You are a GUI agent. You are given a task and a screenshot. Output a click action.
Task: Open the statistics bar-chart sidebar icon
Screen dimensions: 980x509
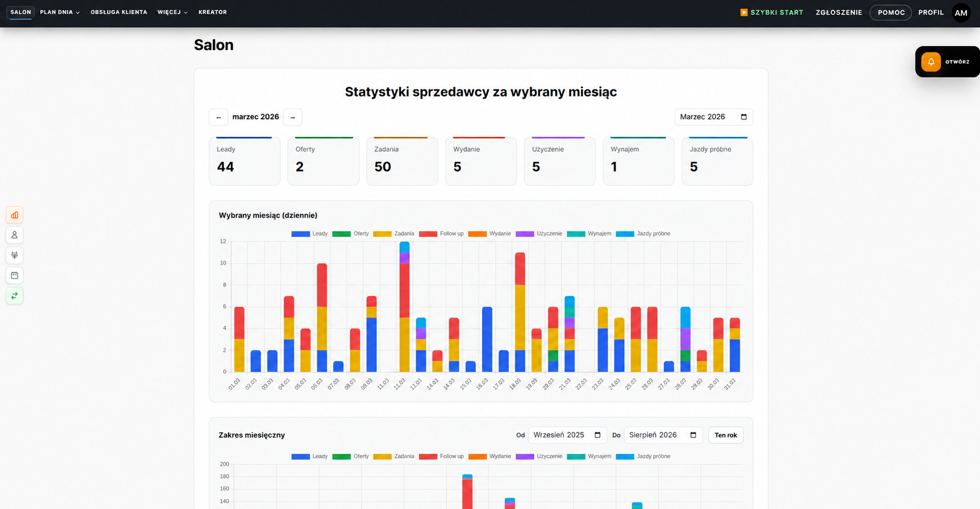pos(15,215)
